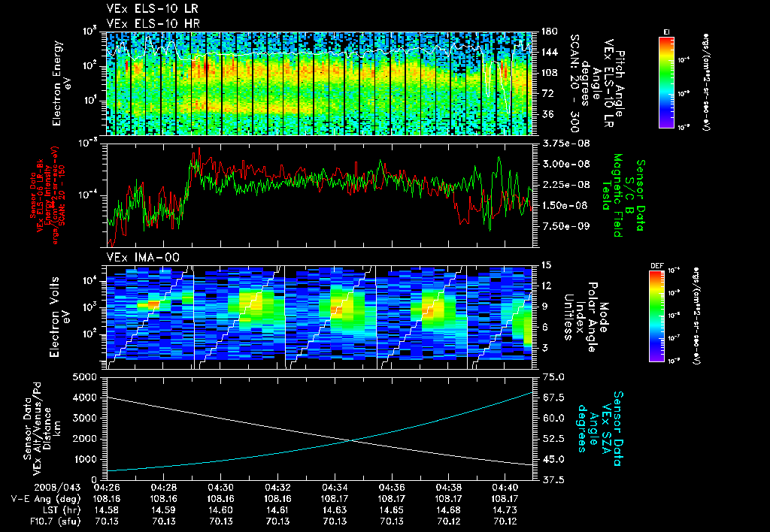Click the 04:36 time tick label
The image size is (770, 532).
tap(391, 488)
